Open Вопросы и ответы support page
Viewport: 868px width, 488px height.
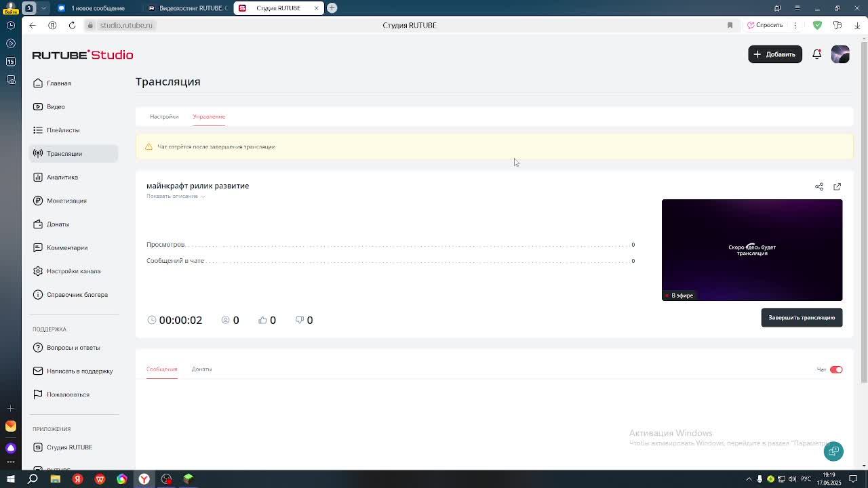click(73, 348)
